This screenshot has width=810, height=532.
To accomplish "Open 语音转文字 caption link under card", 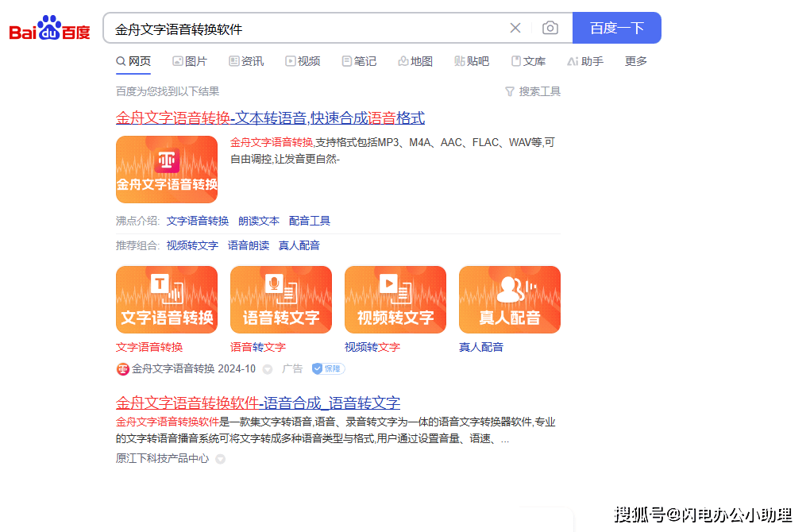I will click(258, 347).
